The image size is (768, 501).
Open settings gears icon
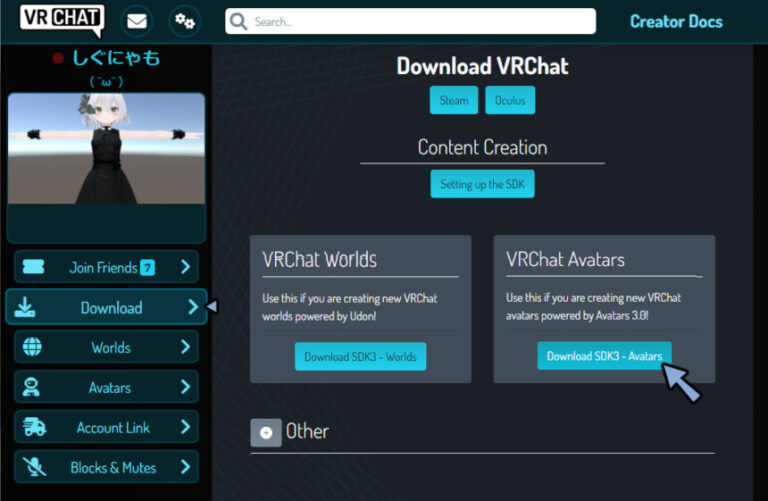(184, 21)
